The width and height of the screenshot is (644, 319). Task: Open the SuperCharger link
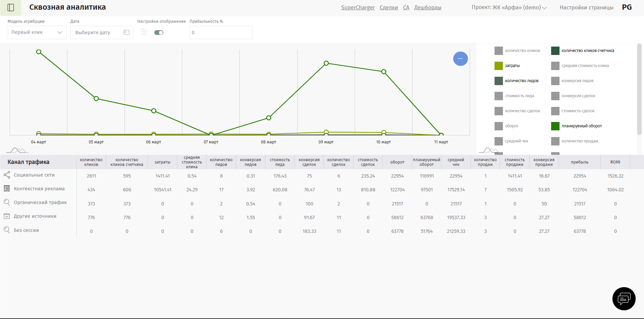pyautogui.click(x=358, y=7)
